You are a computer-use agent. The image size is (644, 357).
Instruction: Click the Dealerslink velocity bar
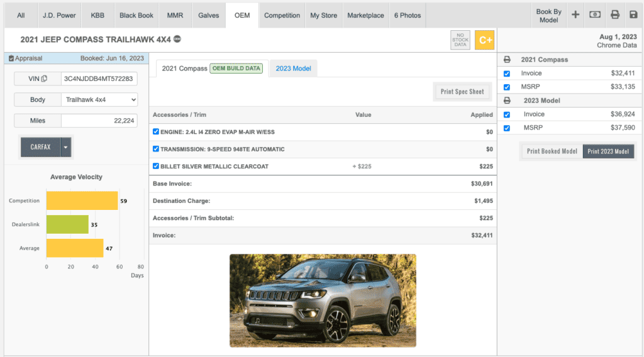click(67, 224)
